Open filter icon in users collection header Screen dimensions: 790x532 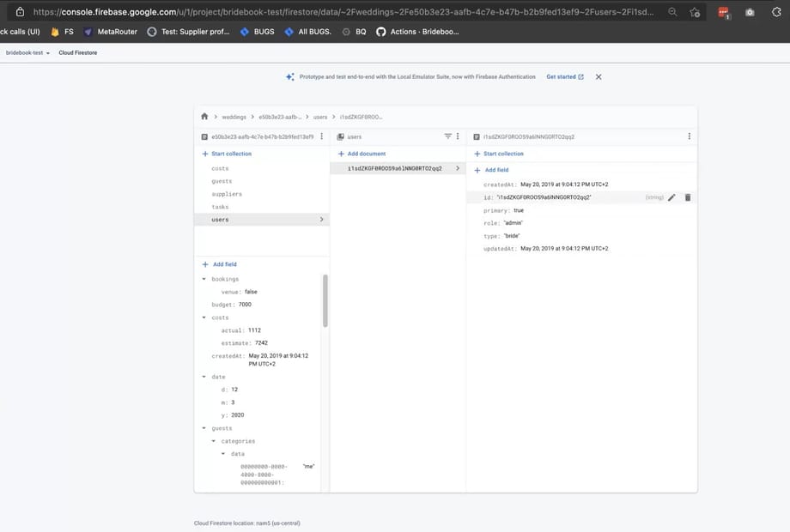pyautogui.click(x=447, y=136)
